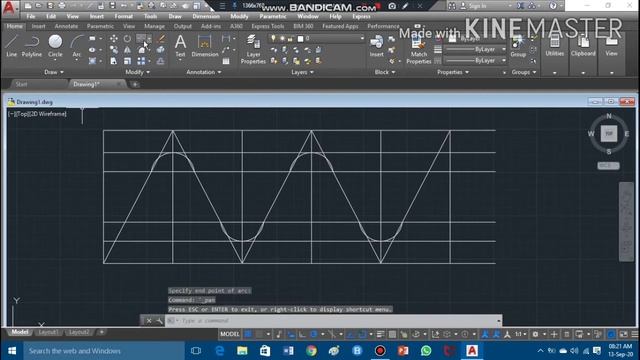
Task: Open the lineweight ByLayer dropdown
Action: pyautogui.click(x=475, y=49)
